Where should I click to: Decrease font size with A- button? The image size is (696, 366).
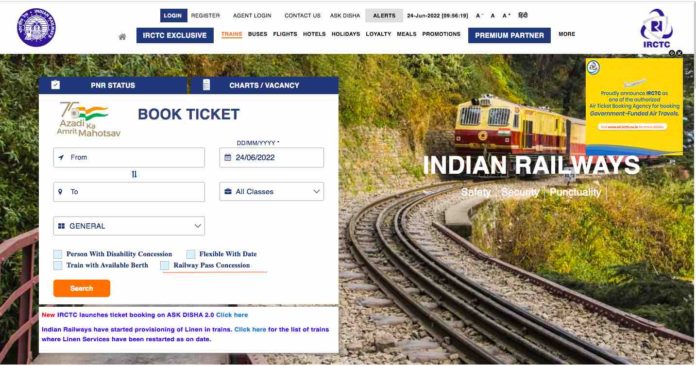478,16
